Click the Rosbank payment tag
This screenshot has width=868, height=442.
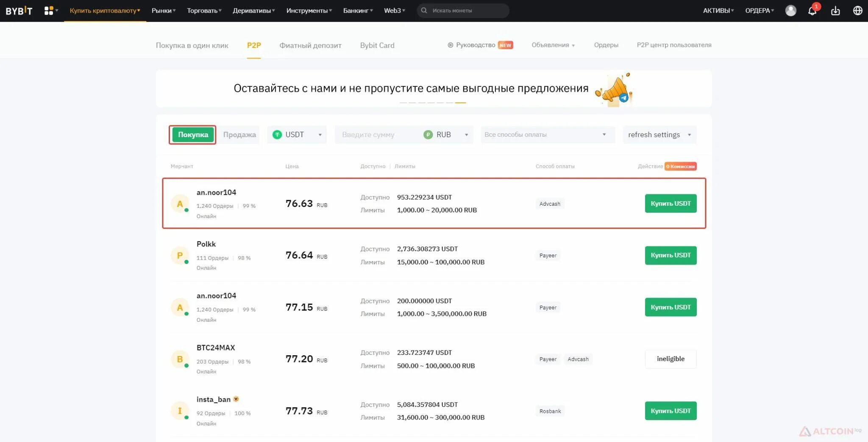[550, 411]
